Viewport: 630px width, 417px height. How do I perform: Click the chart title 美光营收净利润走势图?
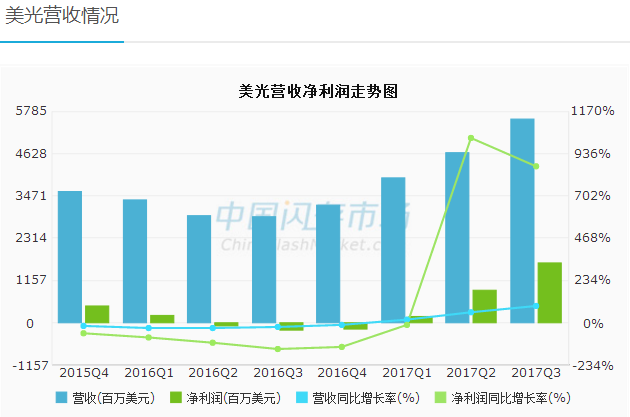pyautogui.click(x=318, y=92)
